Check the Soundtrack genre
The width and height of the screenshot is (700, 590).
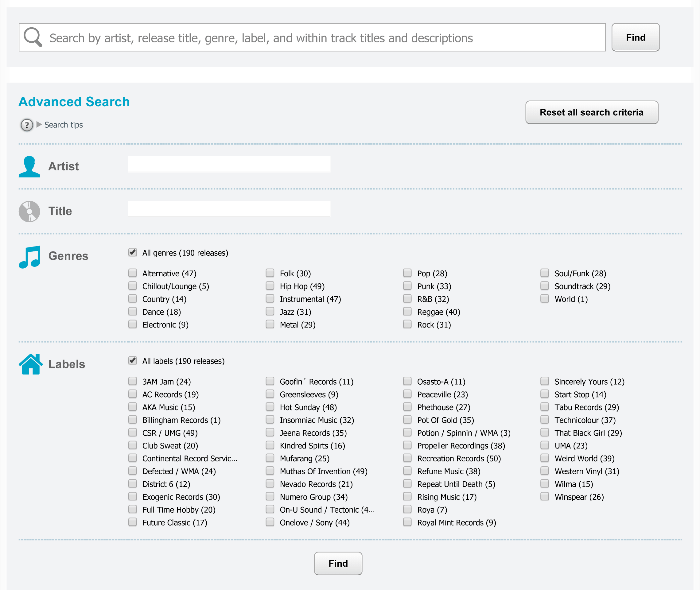(544, 285)
